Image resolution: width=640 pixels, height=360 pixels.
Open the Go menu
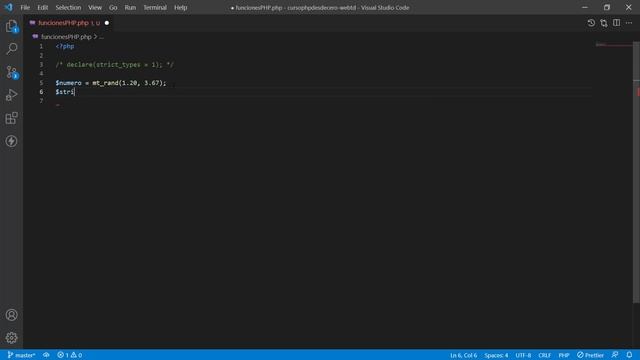(x=113, y=7)
